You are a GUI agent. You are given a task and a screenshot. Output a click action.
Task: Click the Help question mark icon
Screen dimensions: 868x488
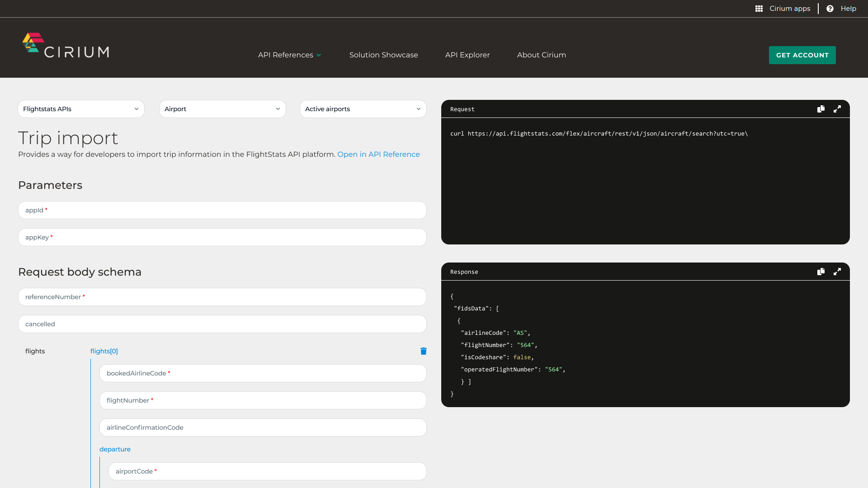pos(830,9)
